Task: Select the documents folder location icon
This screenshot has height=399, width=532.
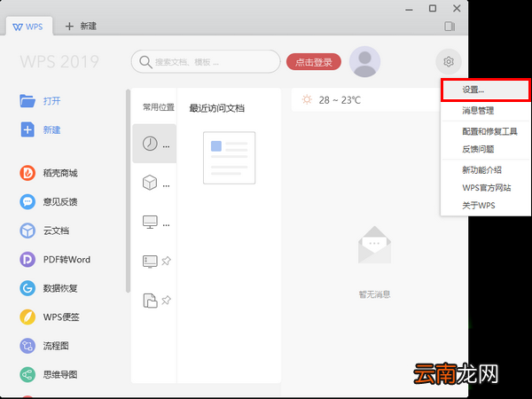Action: click(151, 301)
